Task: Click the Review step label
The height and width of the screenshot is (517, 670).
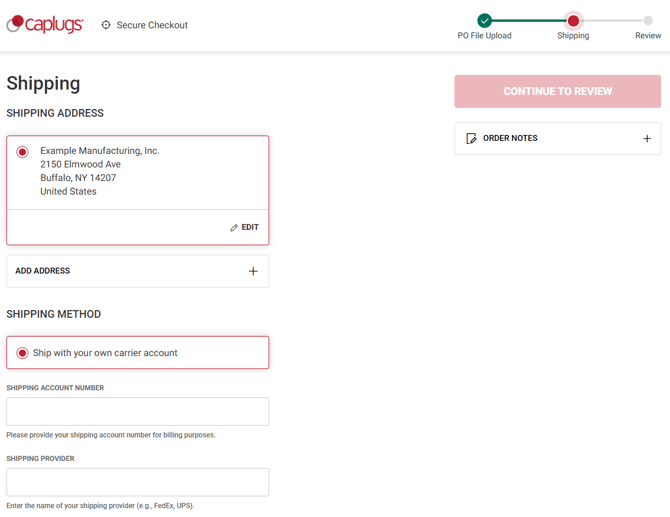Action: (x=648, y=36)
